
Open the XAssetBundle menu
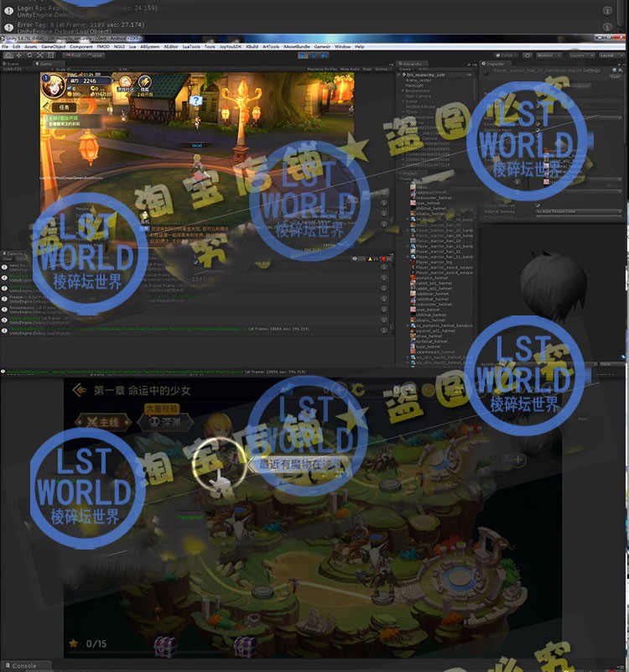pyautogui.click(x=297, y=47)
